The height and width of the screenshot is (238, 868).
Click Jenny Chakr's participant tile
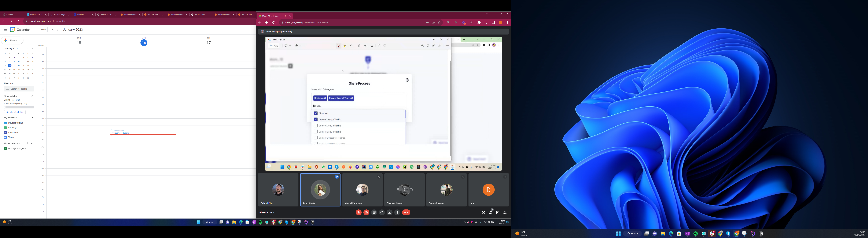[320, 190]
